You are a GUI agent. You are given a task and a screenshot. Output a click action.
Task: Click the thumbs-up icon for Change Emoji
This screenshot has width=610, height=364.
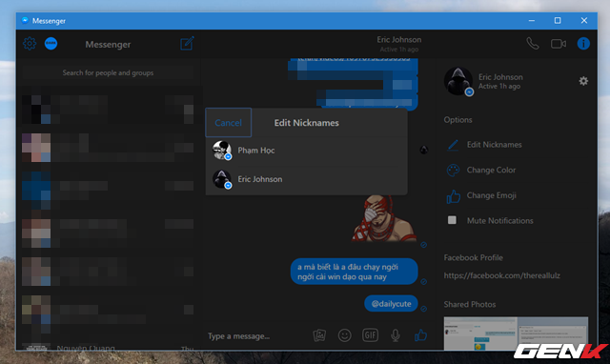[454, 196]
